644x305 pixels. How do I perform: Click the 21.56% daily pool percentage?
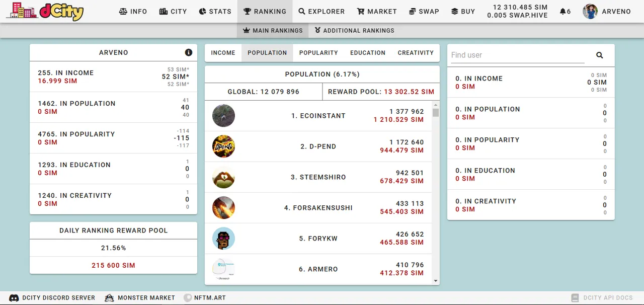pyautogui.click(x=113, y=248)
